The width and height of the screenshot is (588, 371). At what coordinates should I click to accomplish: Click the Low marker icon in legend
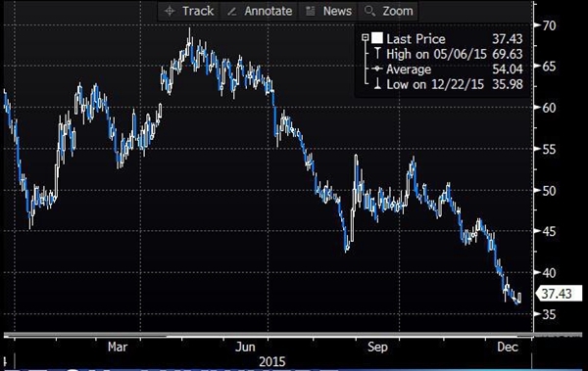point(377,84)
